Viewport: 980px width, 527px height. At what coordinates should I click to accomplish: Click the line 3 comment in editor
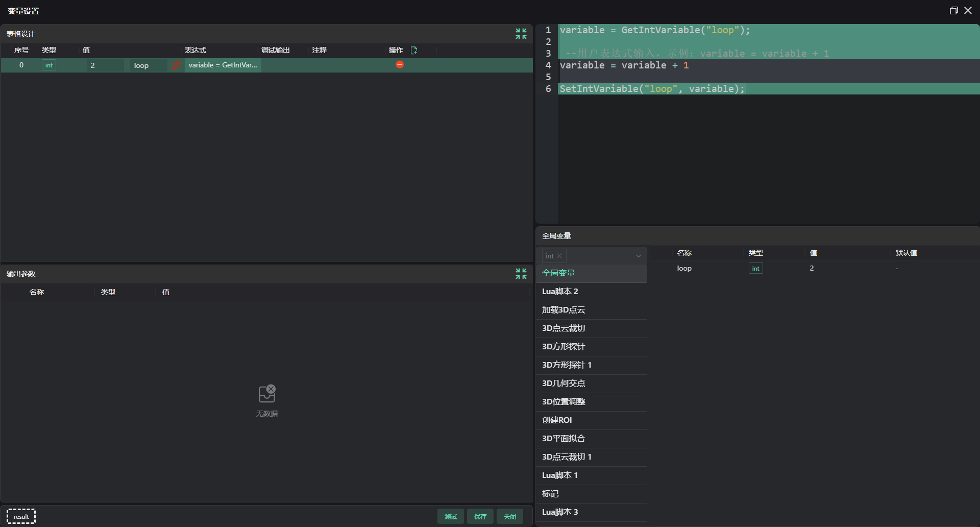697,54
